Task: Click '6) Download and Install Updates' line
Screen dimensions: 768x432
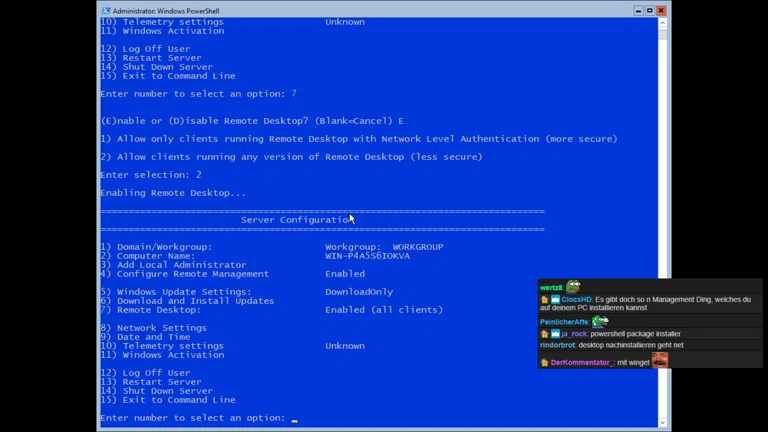Action: click(187, 301)
